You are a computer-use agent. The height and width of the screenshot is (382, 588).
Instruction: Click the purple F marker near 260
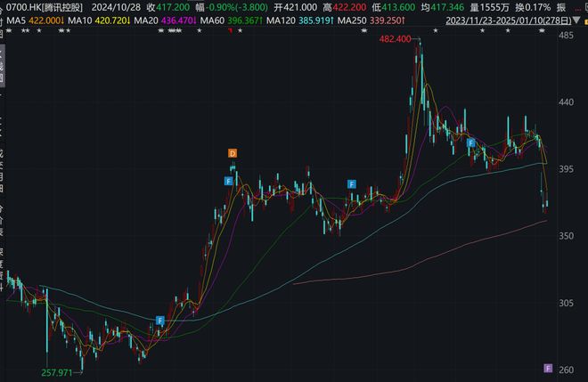[548, 368]
